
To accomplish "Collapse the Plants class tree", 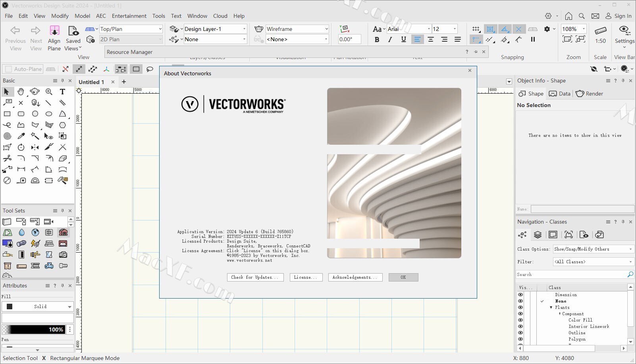I will [551, 307].
